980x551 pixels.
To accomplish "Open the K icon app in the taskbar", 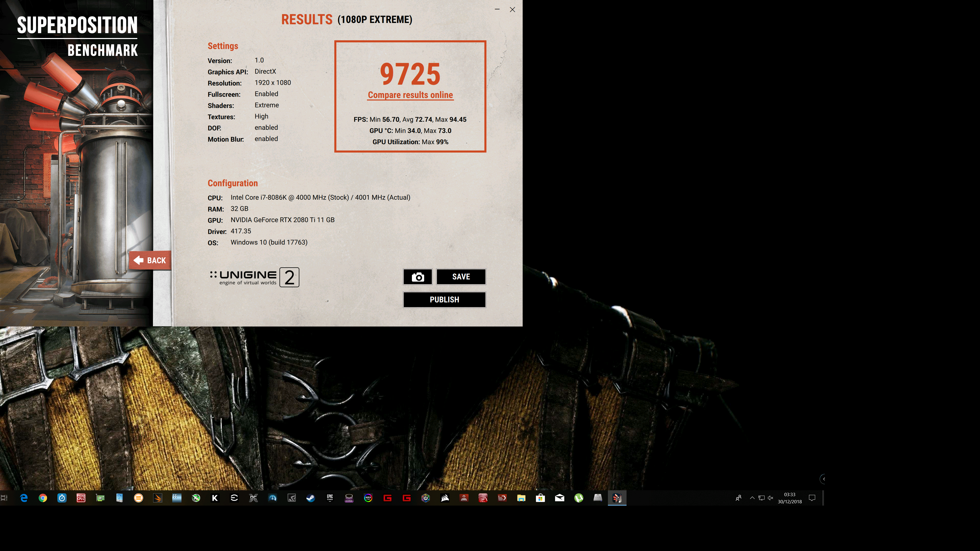I will pos(215,498).
